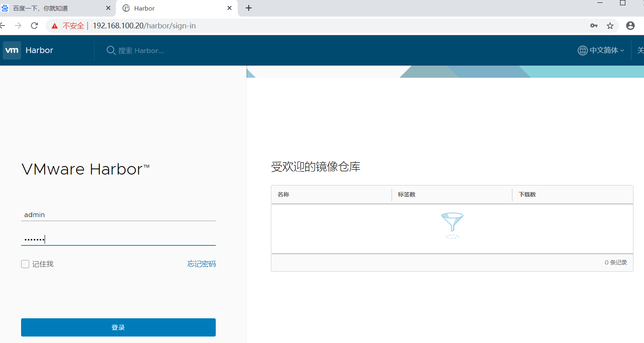Viewport: 644px width, 343px height.
Task: Click the 0 条记录 record count
Action: pos(616,262)
